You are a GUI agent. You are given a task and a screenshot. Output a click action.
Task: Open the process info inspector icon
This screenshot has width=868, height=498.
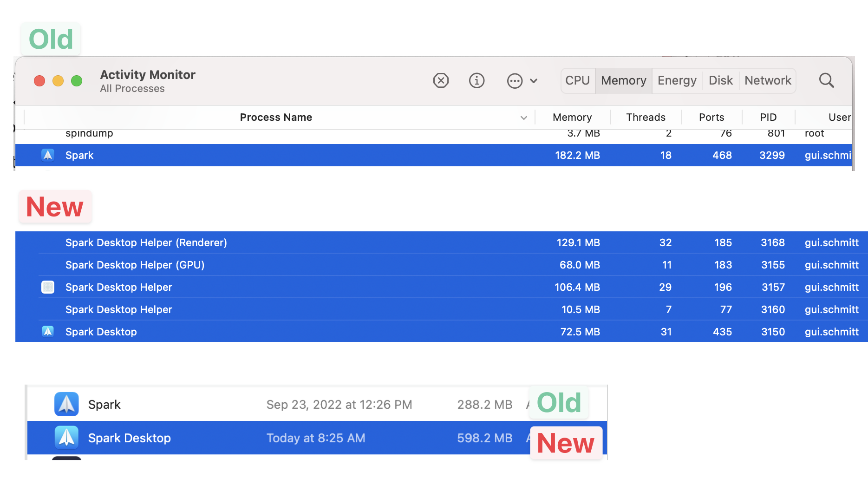(x=476, y=80)
